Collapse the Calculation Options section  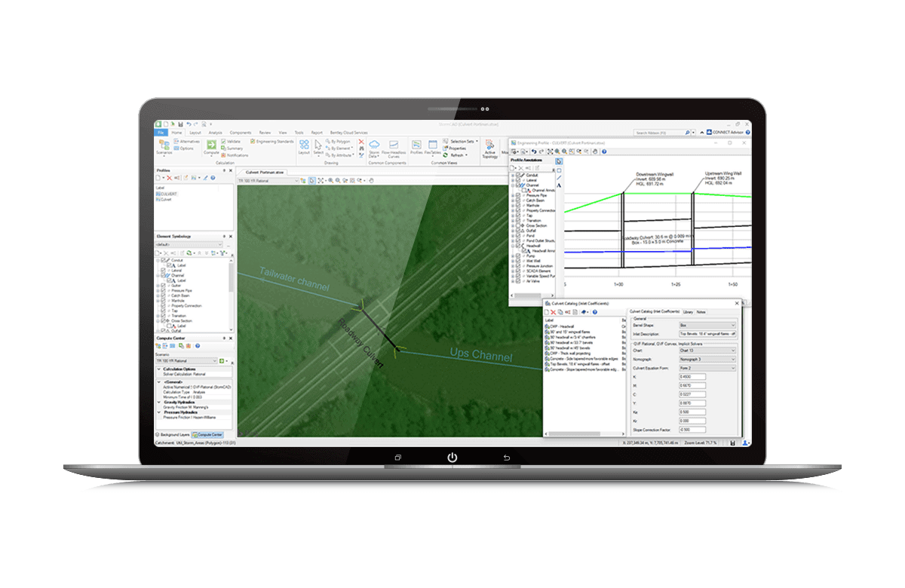pos(158,369)
